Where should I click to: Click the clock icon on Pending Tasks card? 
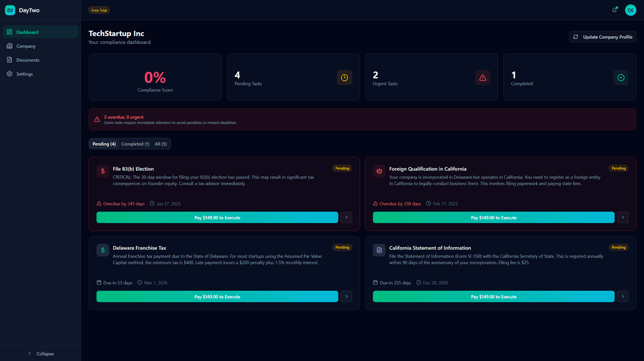pyautogui.click(x=344, y=77)
